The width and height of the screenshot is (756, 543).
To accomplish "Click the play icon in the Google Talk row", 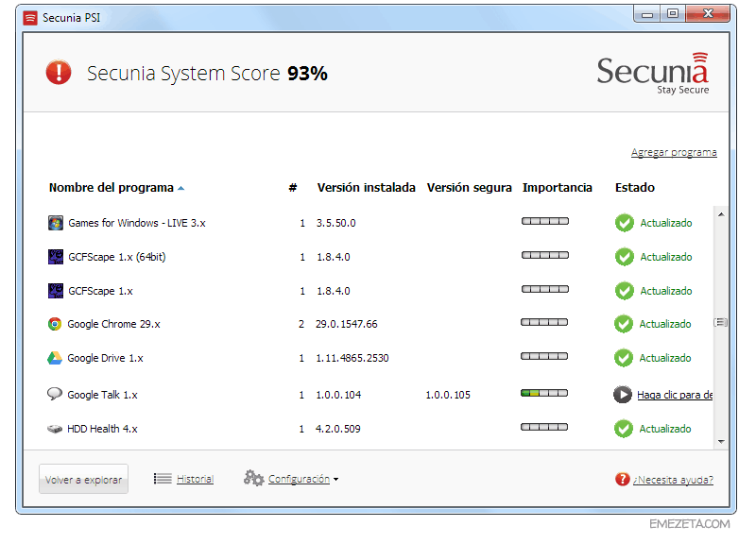I will pyautogui.click(x=623, y=395).
